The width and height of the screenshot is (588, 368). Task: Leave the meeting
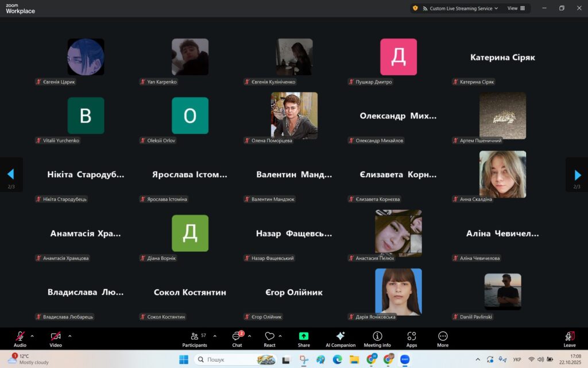569,339
